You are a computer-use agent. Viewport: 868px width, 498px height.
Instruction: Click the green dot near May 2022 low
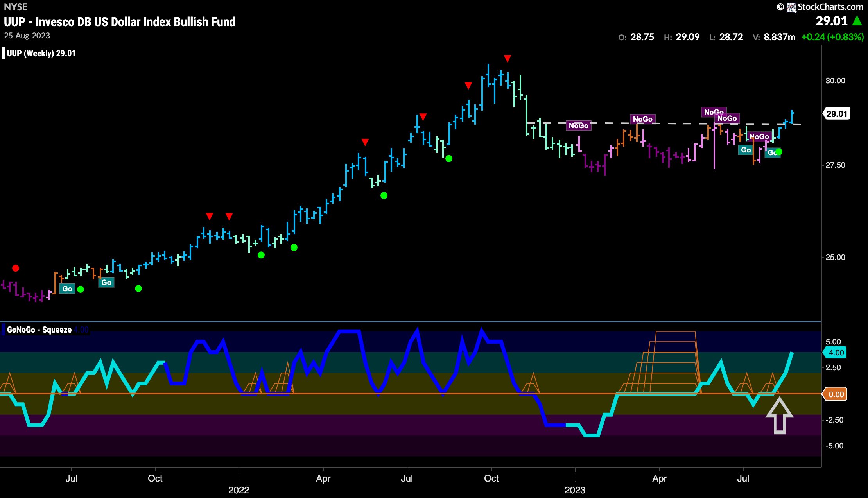coord(384,195)
